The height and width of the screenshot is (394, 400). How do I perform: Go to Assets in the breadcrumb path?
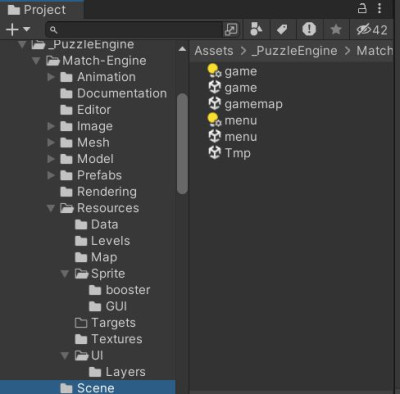(214, 51)
